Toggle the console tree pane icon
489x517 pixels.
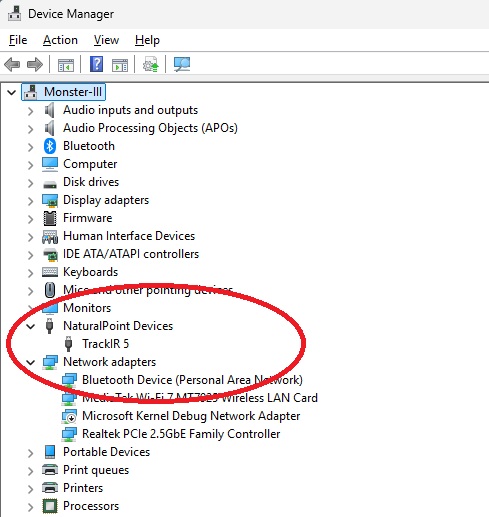click(x=66, y=65)
